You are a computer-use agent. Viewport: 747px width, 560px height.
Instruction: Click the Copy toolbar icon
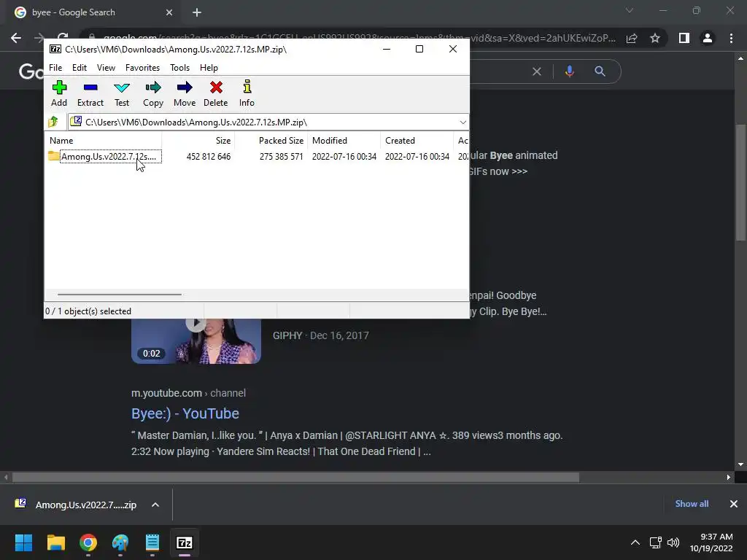153,93
